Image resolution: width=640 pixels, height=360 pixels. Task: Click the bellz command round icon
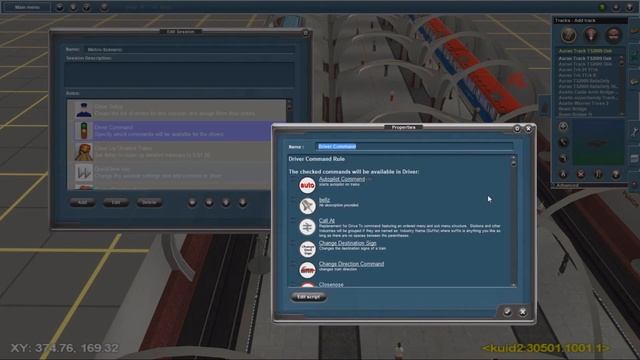click(x=307, y=206)
